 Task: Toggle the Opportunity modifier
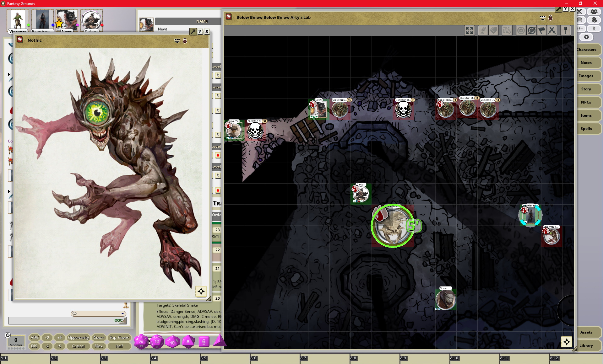point(79,338)
